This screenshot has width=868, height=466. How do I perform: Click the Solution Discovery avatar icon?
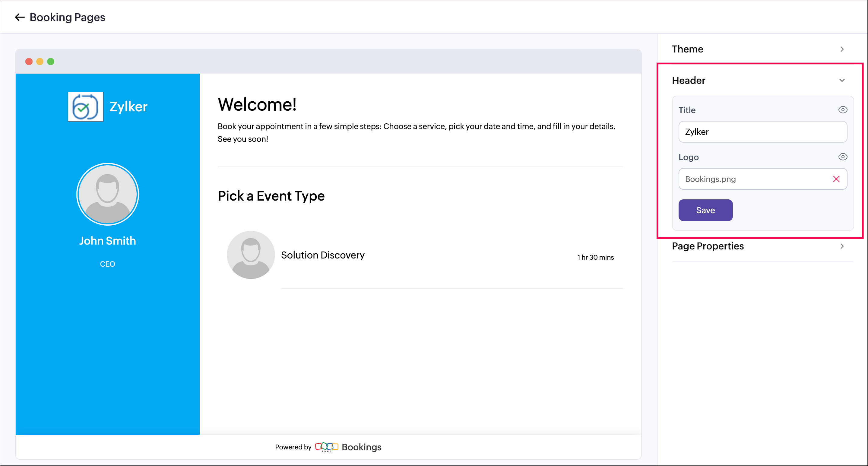(x=251, y=255)
